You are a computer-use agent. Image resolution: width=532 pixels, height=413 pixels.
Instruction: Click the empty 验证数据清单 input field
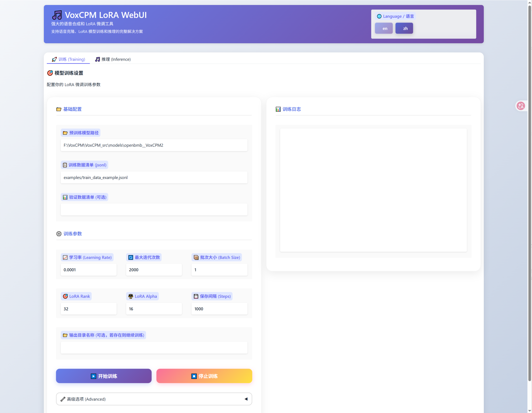(154, 210)
